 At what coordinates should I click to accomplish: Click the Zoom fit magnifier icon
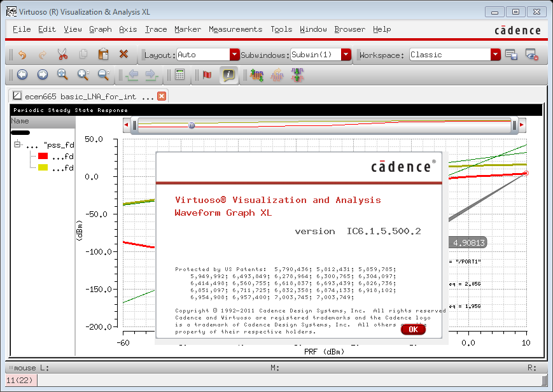[62, 74]
